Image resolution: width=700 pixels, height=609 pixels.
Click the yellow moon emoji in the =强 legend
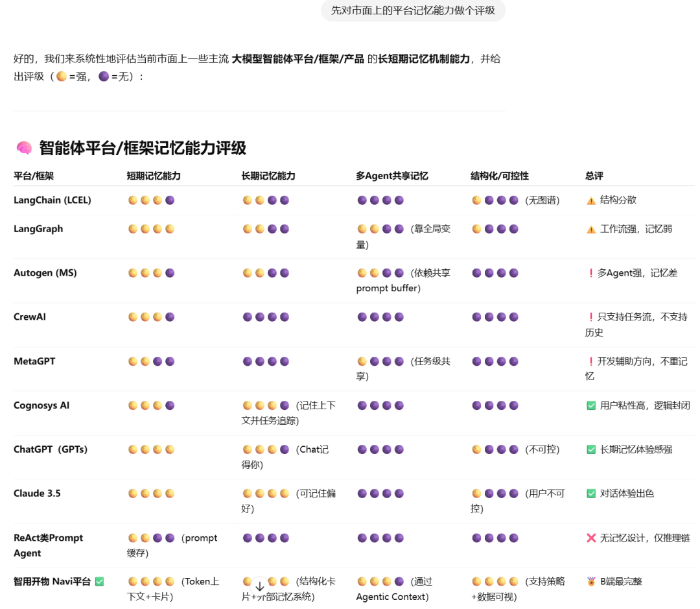tap(62, 77)
